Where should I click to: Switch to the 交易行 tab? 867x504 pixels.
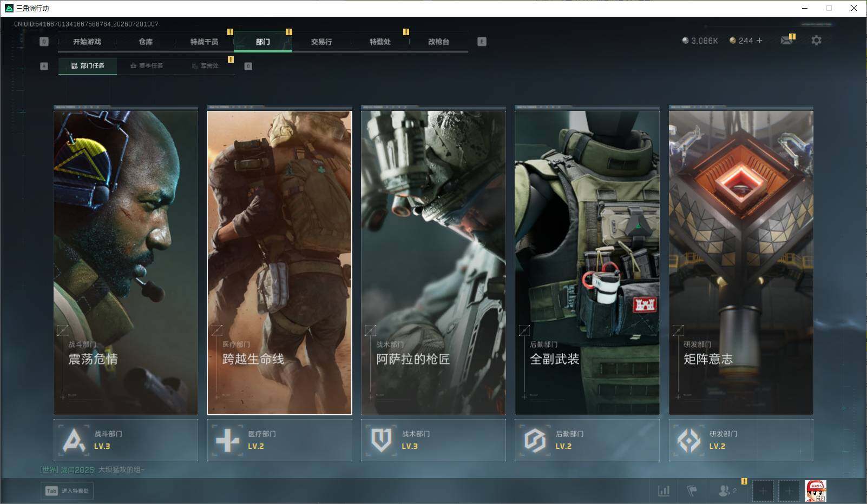point(321,42)
